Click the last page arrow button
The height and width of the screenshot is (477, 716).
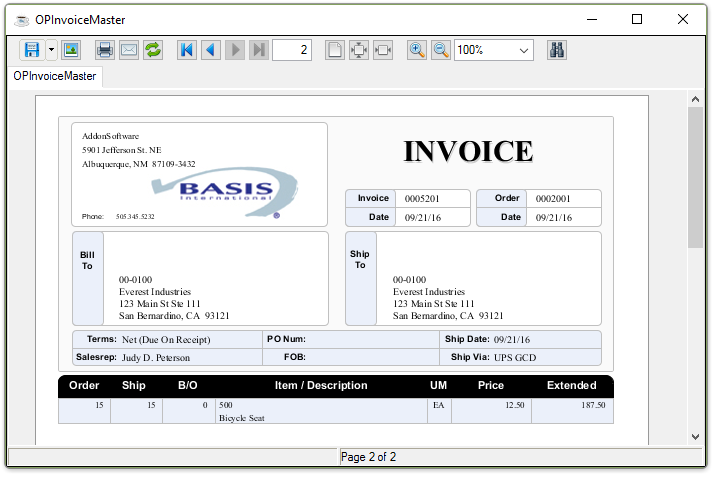click(259, 50)
